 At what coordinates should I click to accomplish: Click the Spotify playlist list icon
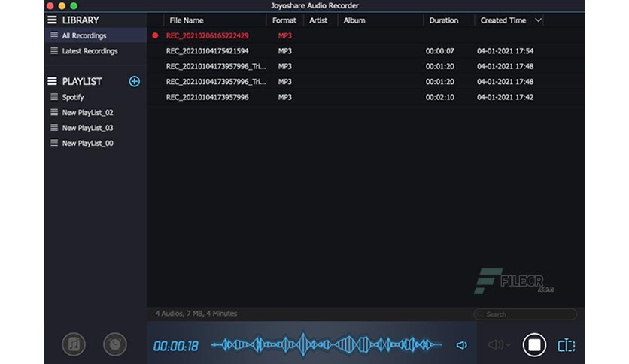(x=54, y=96)
